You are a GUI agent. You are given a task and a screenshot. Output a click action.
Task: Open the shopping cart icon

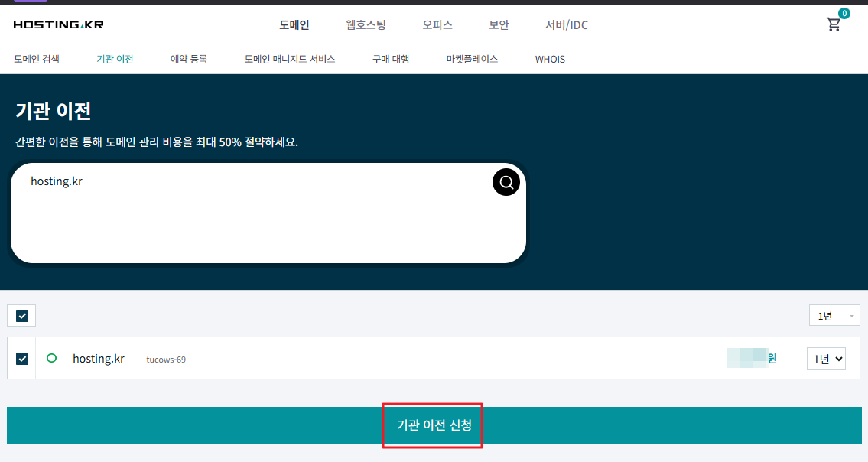coord(834,24)
